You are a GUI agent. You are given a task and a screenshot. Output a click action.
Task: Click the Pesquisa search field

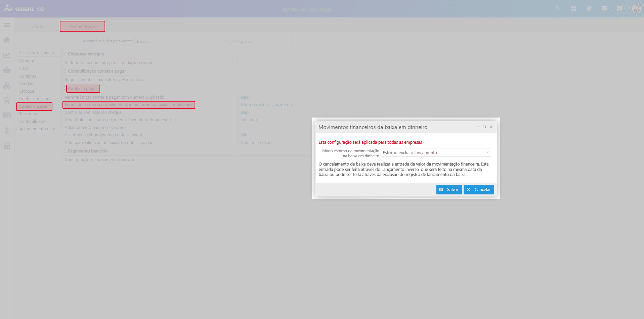[x=261, y=41]
